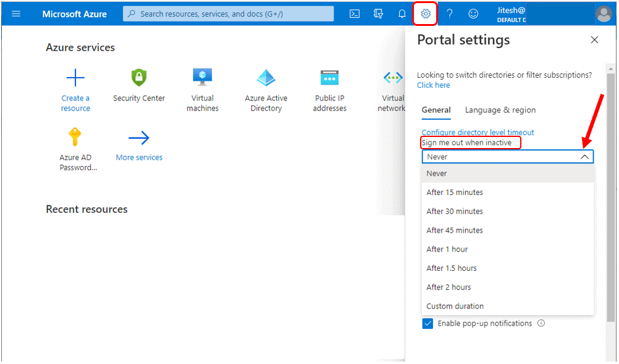Open the Feedback smiley icon

click(x=473, y=14)
